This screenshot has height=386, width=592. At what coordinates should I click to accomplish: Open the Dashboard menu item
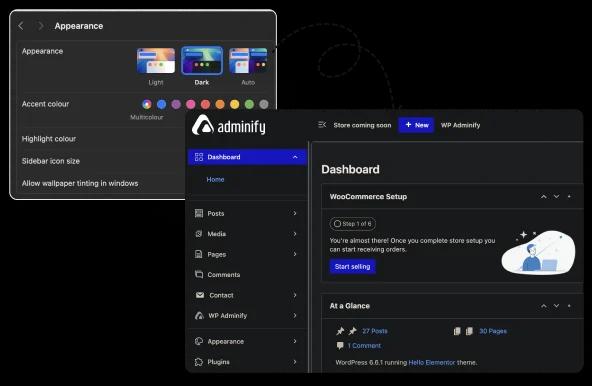coord(248,157)
